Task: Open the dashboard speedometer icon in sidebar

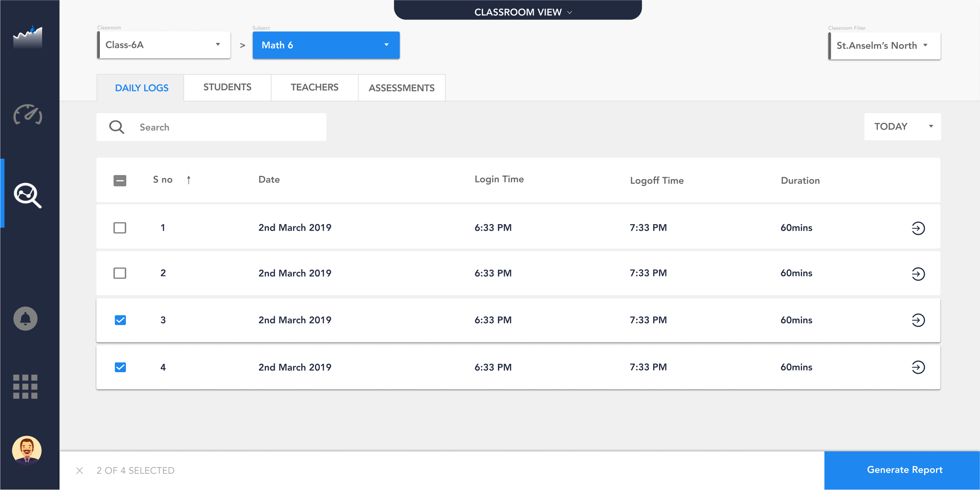Action: [28, 114]
